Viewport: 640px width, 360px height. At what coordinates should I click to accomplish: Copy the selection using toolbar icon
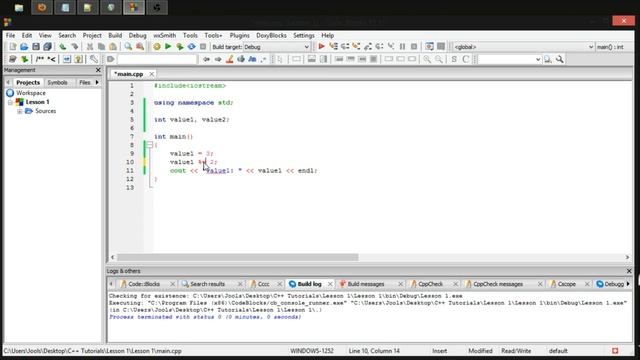coord(101,47)
